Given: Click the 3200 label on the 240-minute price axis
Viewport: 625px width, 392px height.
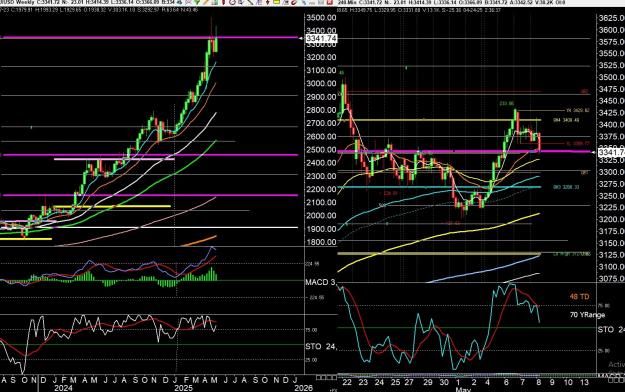Looking at the screenshot, I should point(611,219).
